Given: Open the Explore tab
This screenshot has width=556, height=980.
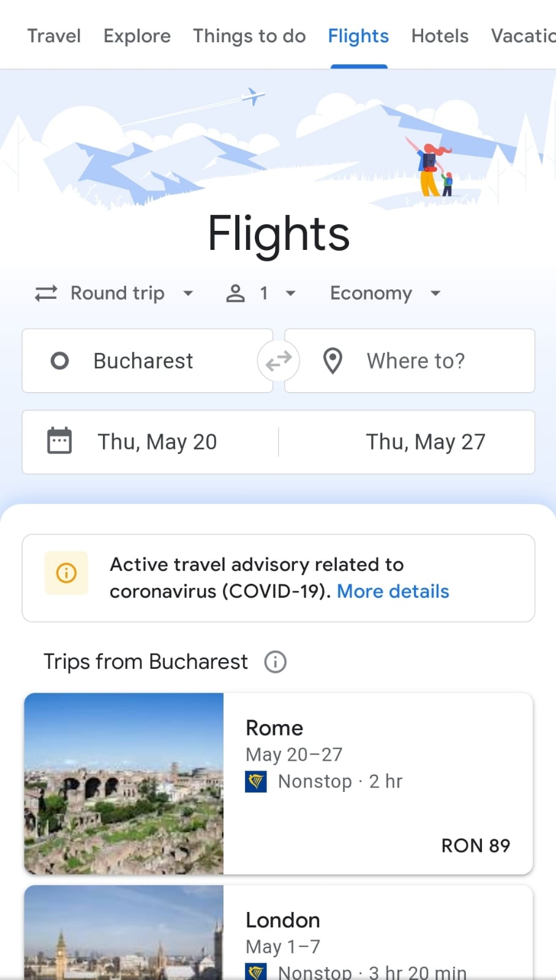Looking at the screenshot, I should coord(137,36).
